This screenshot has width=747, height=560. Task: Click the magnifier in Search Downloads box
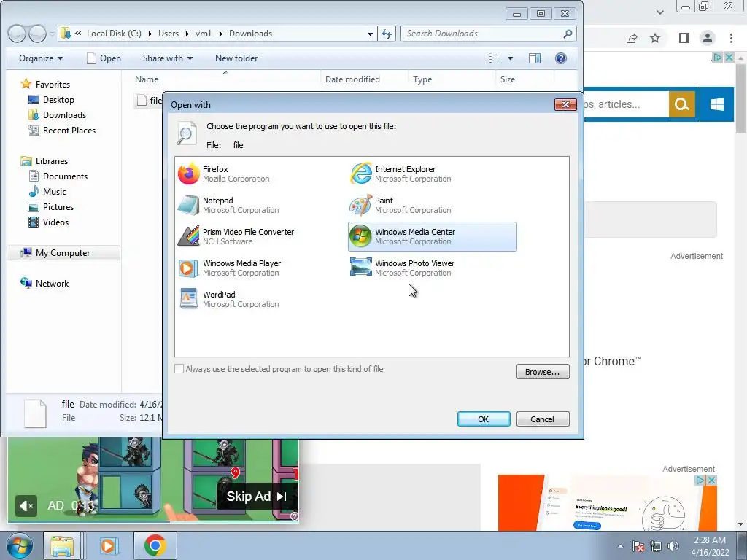[x=568, y=34]
